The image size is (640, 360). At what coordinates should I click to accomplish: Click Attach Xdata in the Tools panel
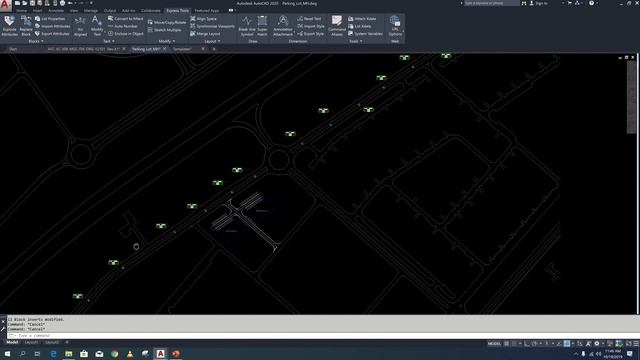(362, 19)
